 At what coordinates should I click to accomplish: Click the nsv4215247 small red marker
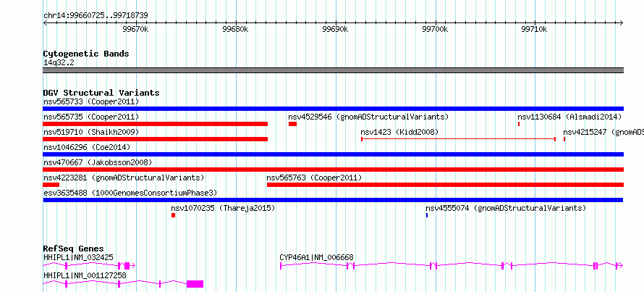click(x=564, y=139)
